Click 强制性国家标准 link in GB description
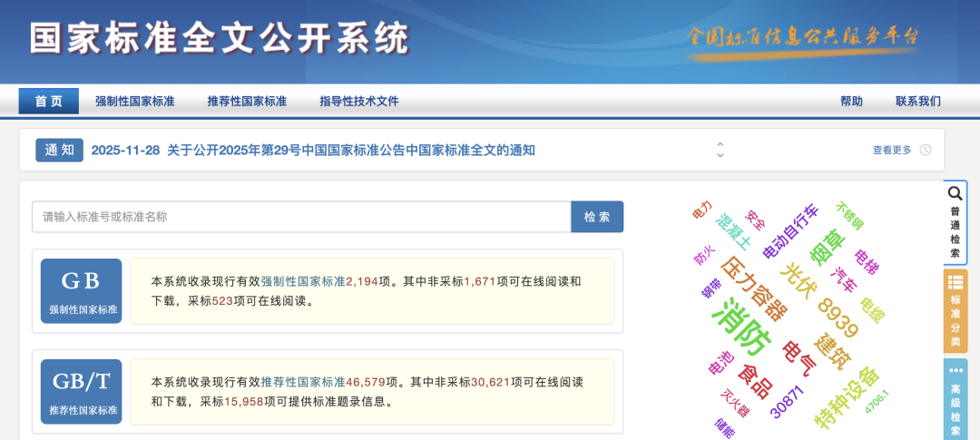The height and width of the screenshot is (440, 980). pyautogui.click(x=303, y=281)
